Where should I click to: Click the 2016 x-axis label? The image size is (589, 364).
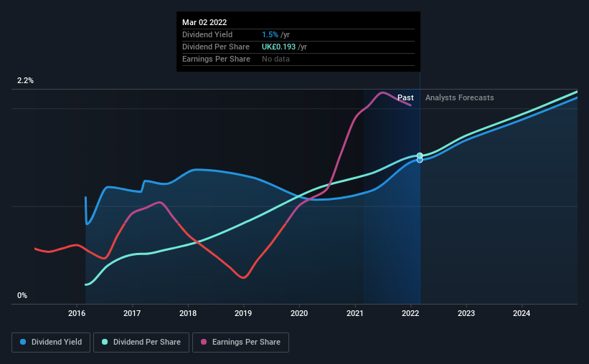click(77, 313)
